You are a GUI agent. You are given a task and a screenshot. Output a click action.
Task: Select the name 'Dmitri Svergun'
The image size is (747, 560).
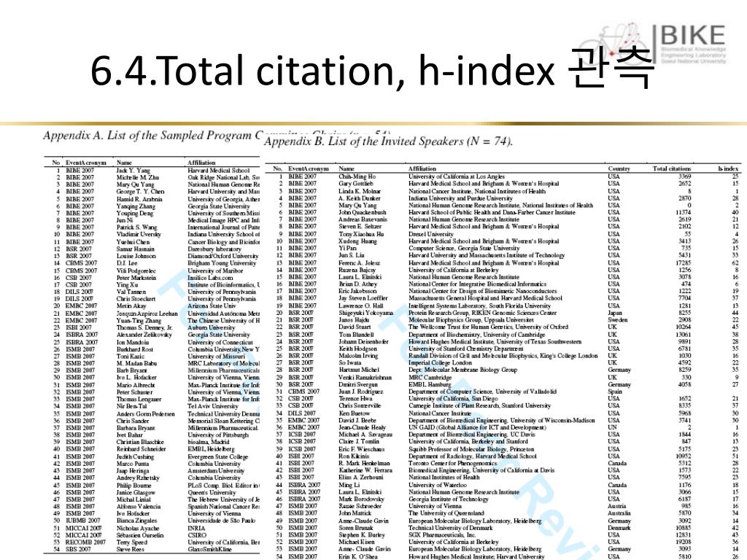357,384
